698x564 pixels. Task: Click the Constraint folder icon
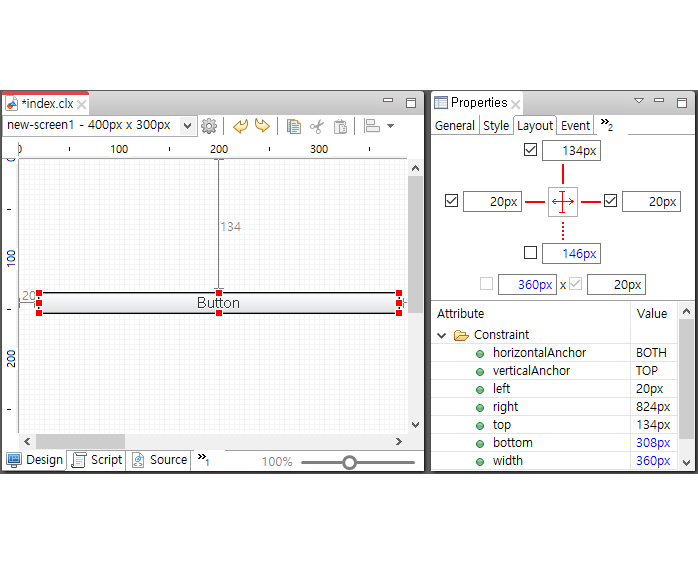(461, 335)
